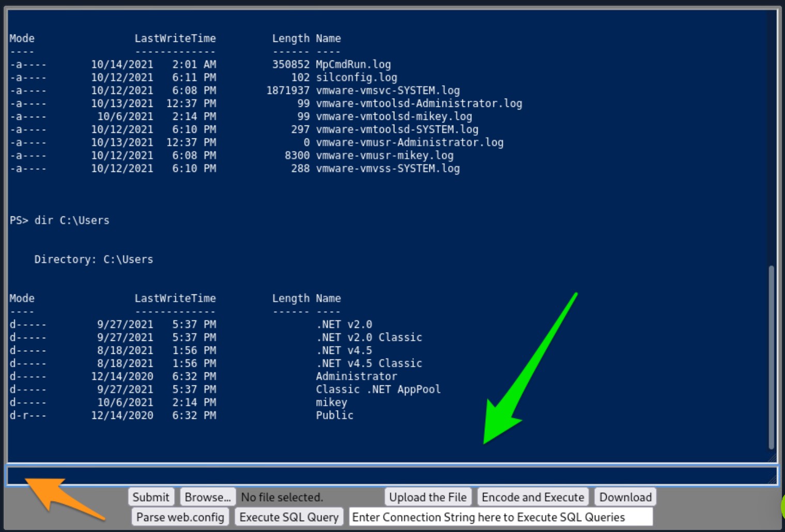
Task: Click on MpCmdRun.log file name
Action: point(353,65)
